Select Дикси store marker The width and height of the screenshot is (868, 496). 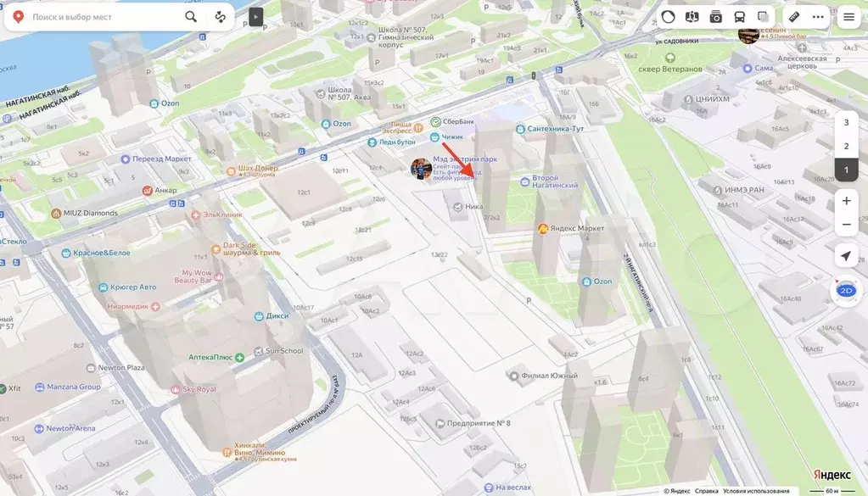coord(259,316)
